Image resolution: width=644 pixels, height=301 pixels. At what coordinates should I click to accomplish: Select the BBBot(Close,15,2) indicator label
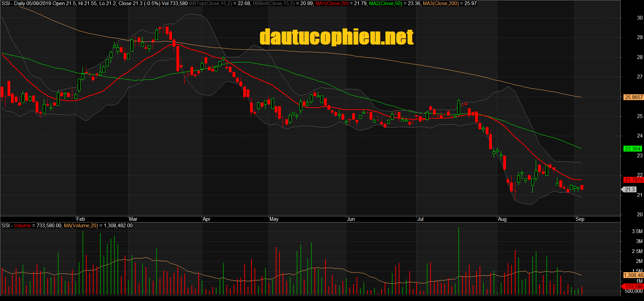click(x=273, y=3)
